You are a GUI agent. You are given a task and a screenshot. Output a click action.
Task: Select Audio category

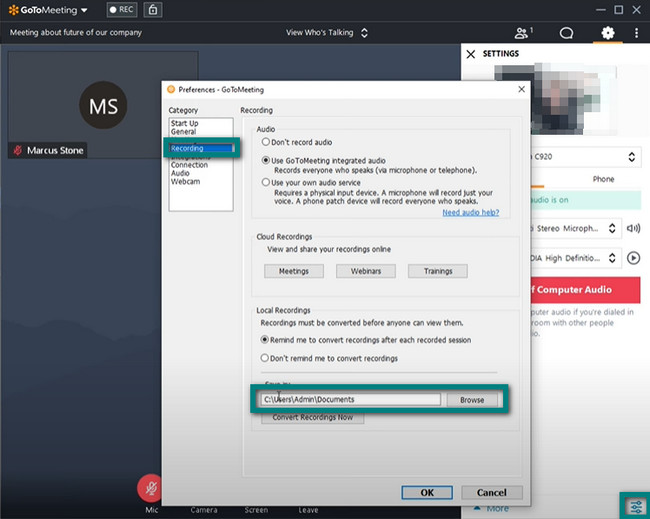180,173
